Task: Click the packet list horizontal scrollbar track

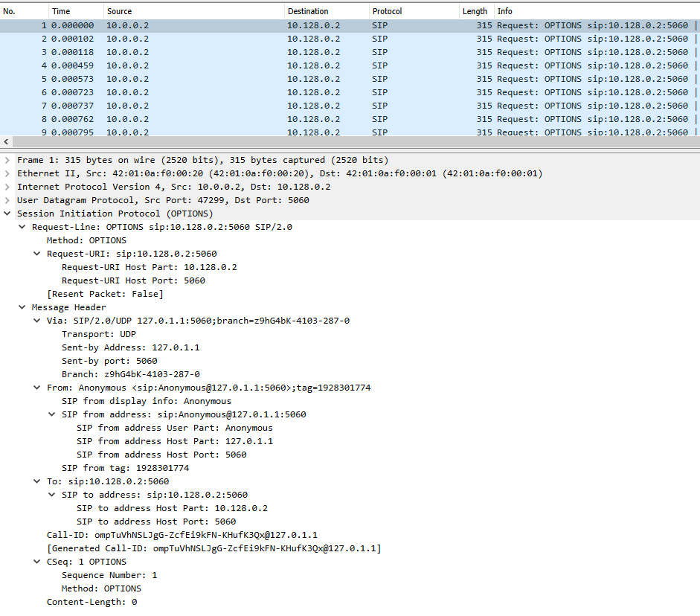Action: coord(356,141)
